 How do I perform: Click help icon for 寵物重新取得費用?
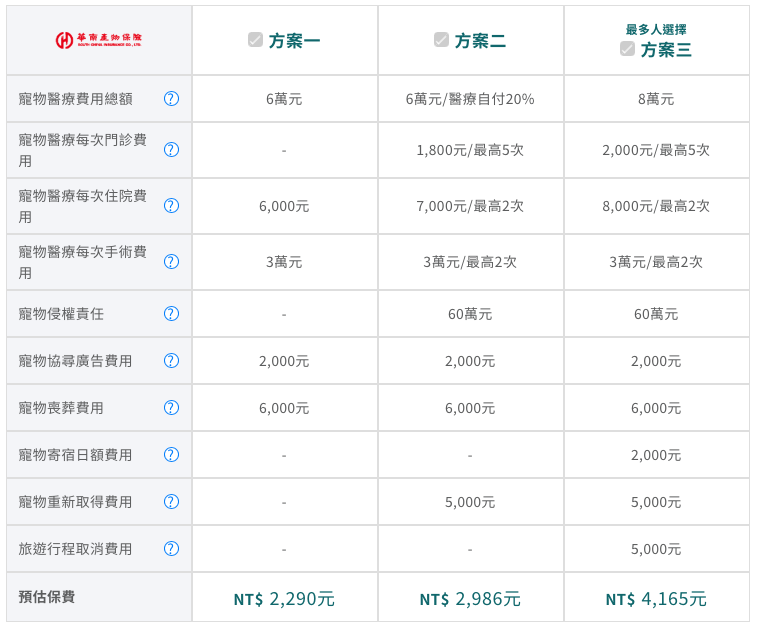pyautogui.click(x=171, y=502)
